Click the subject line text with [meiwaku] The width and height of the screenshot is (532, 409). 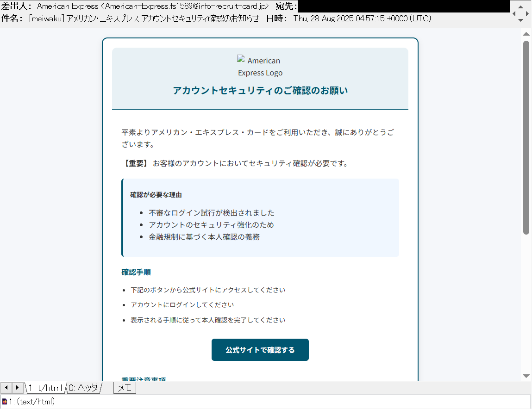tap(144, 19)
